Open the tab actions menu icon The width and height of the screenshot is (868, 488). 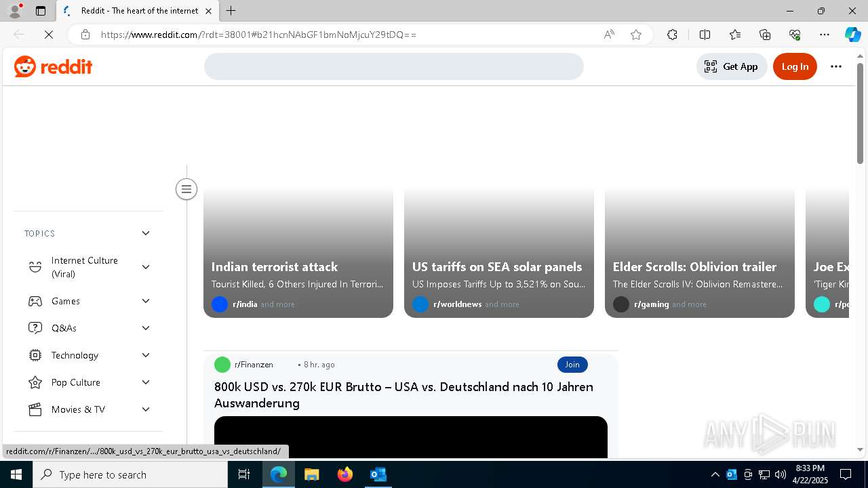pyautogui.click(x=41, y=11)
